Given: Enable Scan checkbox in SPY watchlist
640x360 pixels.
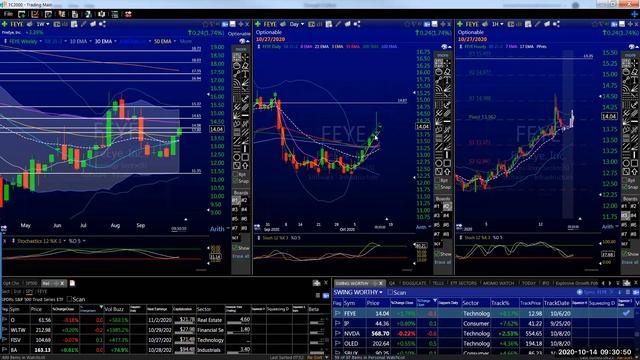Looking at the screenshot, I should tap(69, 299).
